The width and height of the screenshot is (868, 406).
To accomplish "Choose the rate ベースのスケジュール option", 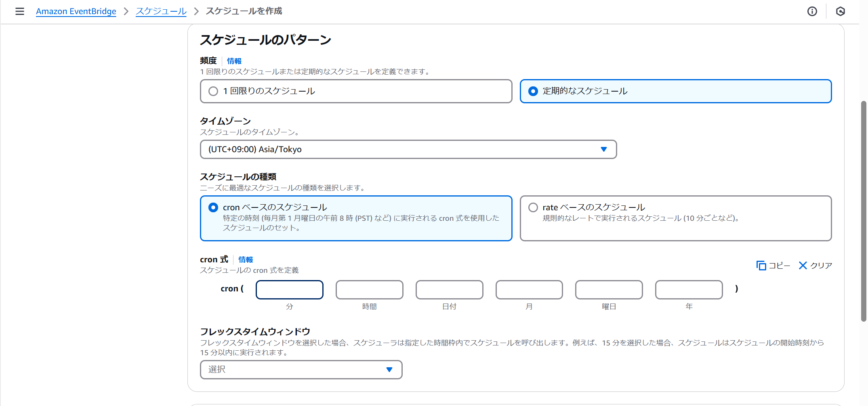I will tap(533, 207).
